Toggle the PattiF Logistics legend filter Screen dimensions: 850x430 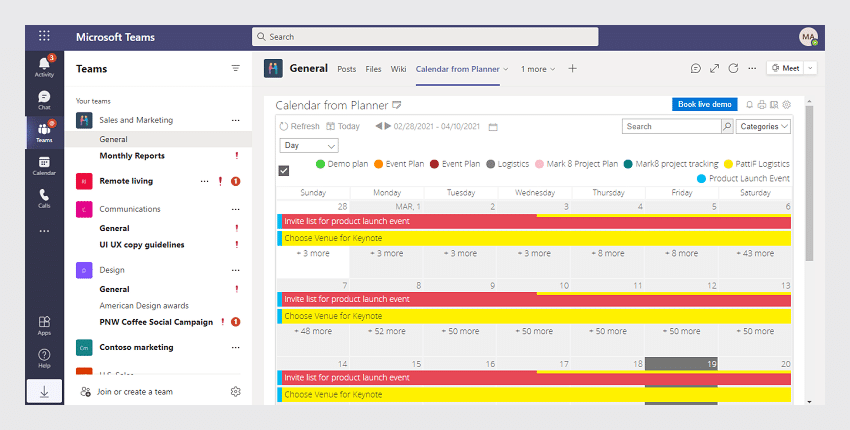(x=757, y=164)
